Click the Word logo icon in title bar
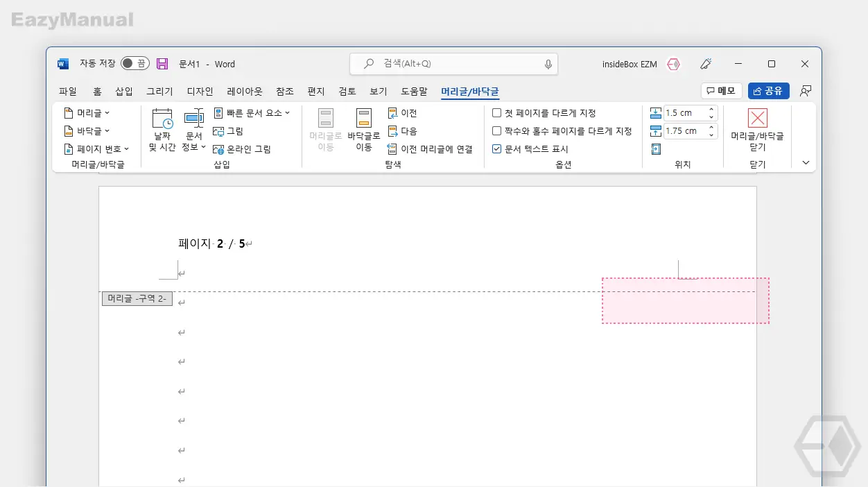The image size is (868, 487). coord(63,64)
